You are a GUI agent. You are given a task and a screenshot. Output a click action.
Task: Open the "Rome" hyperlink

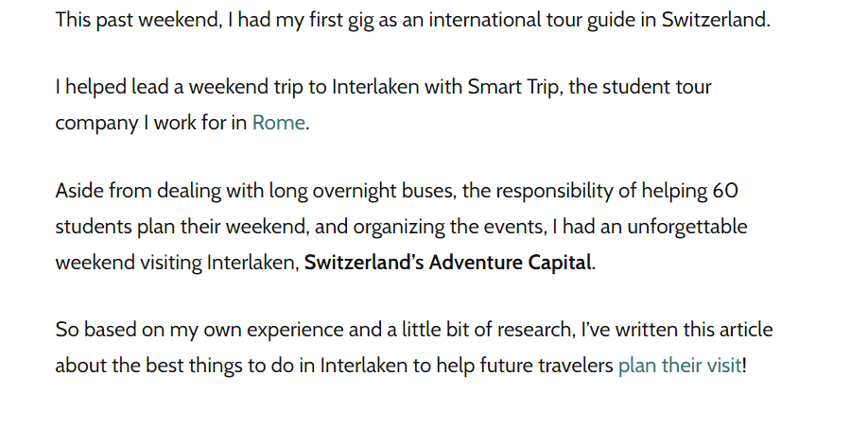(278, 123)
